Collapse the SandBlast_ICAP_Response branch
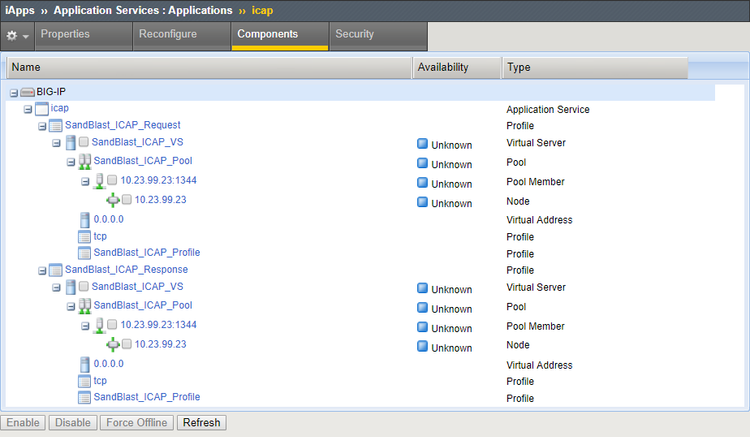Viewport: 750px width, 437px height. point(42,270)
